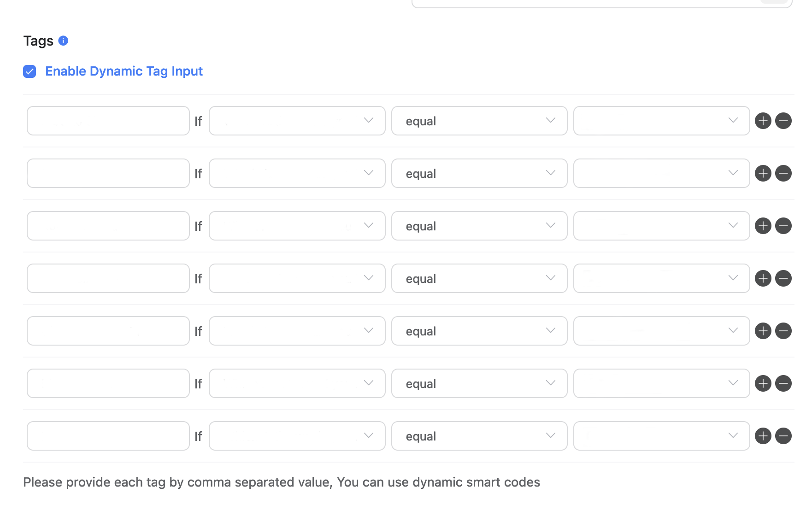Open the value dropdown right of 'equal' in fourth row
Screen dimensions: 812x505
tap(662, 278)
